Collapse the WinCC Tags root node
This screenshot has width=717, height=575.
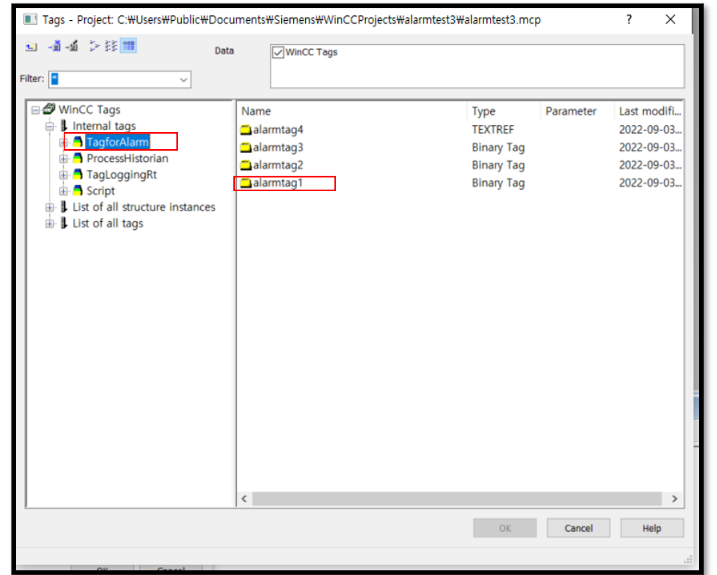point(35,110)
